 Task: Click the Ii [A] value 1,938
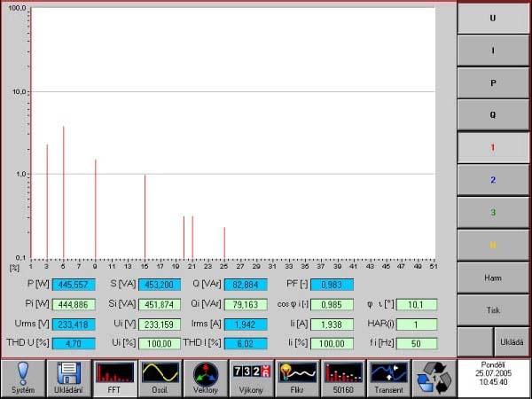pos(332,325)
